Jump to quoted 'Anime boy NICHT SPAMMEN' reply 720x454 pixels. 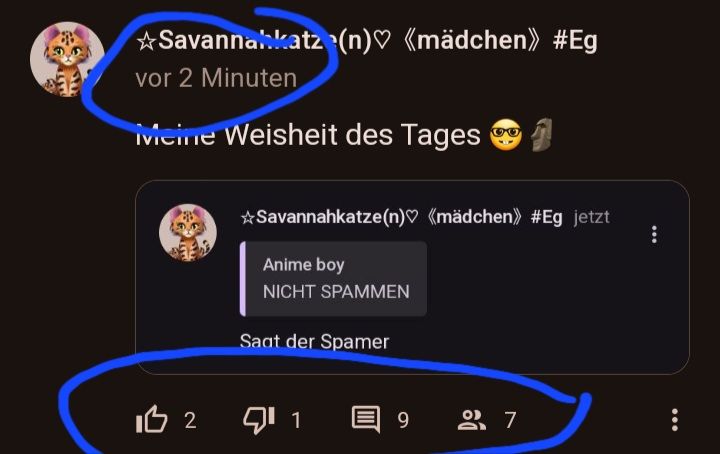pos(333,278)
